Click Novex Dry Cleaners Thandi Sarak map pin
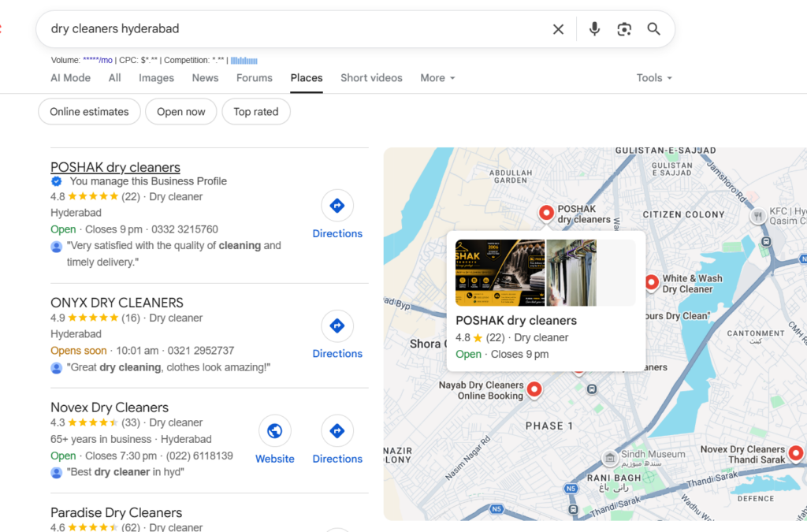The width and height of the screenshot is (807, 532). click(796, 453)
